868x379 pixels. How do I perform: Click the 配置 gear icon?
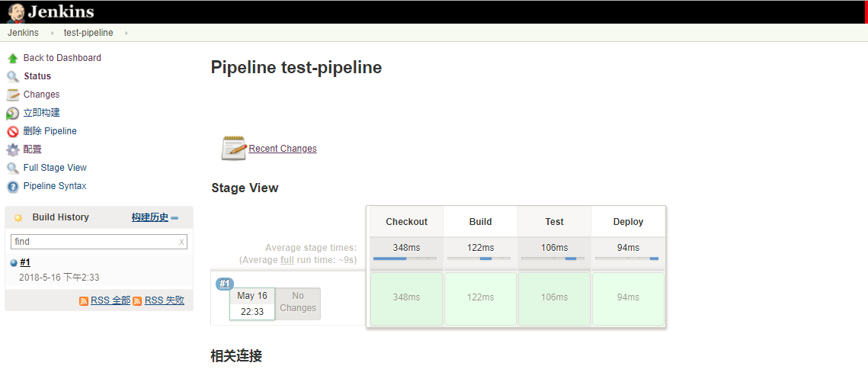point(13,149)
